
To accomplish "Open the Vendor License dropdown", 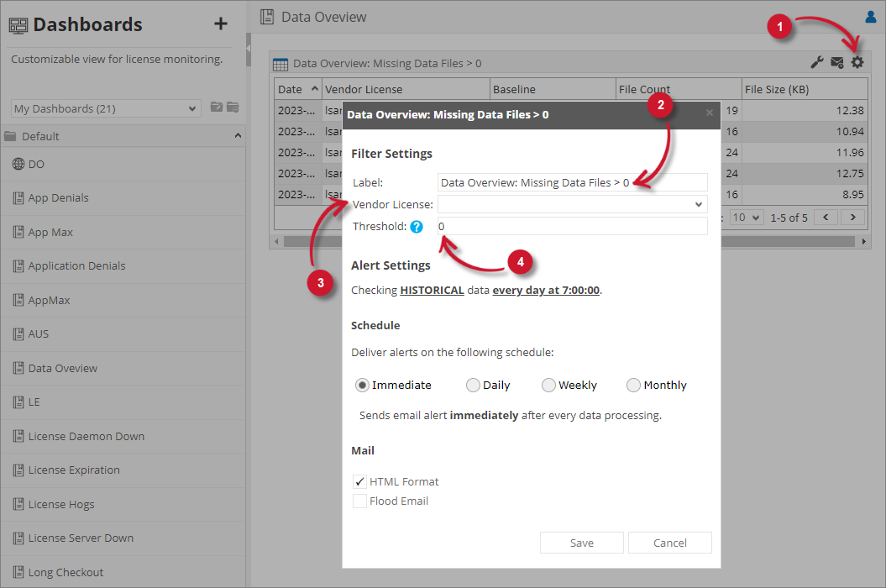I will pos(573,204).
